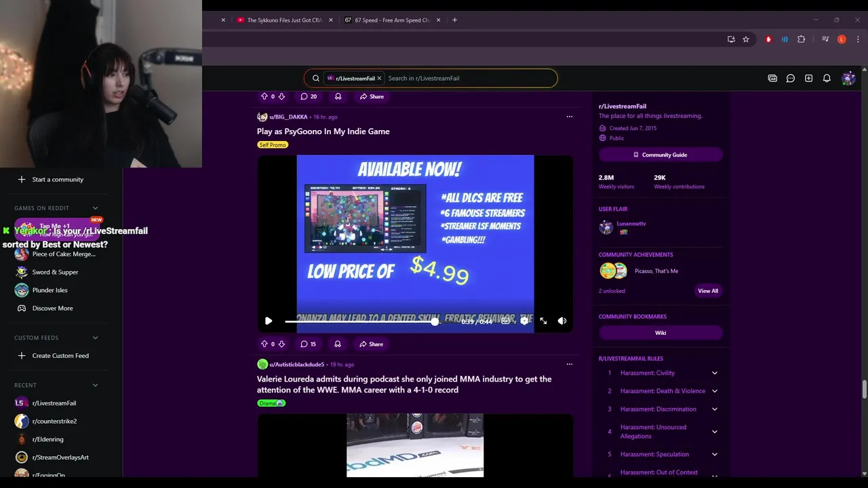
Task: View All community achievements
Action: click(x=708, y=291)
